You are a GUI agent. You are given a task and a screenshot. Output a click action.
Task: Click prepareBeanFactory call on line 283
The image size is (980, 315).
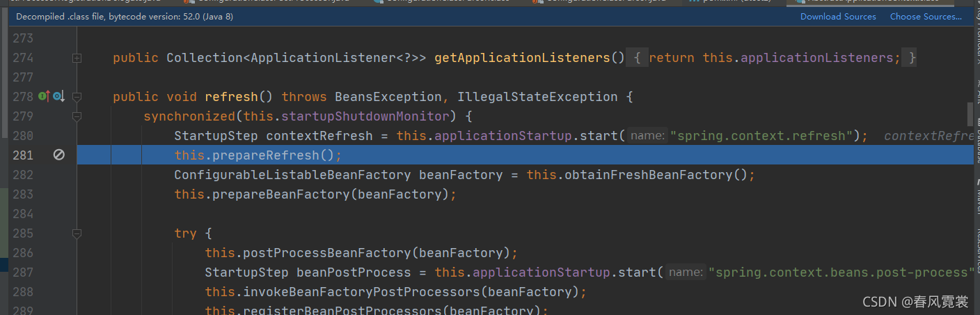(x=280, y=194)
